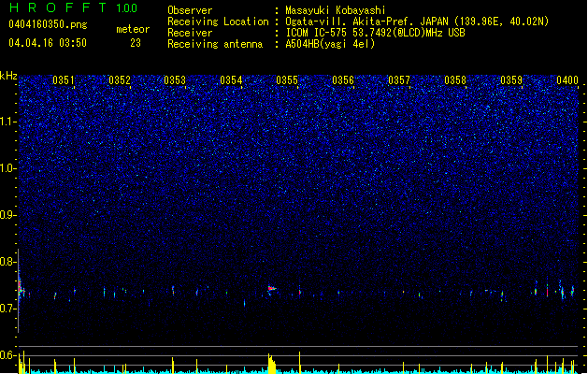Viewport: 588px width, 374px height.
Task: Click the 1.0 kHz axis label
Action: coord(8,168)
